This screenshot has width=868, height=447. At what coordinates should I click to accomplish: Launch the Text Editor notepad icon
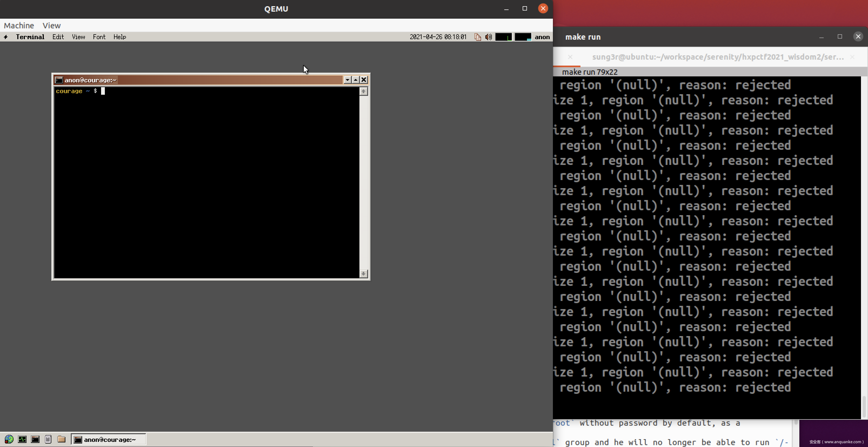(x=48, y=439)
